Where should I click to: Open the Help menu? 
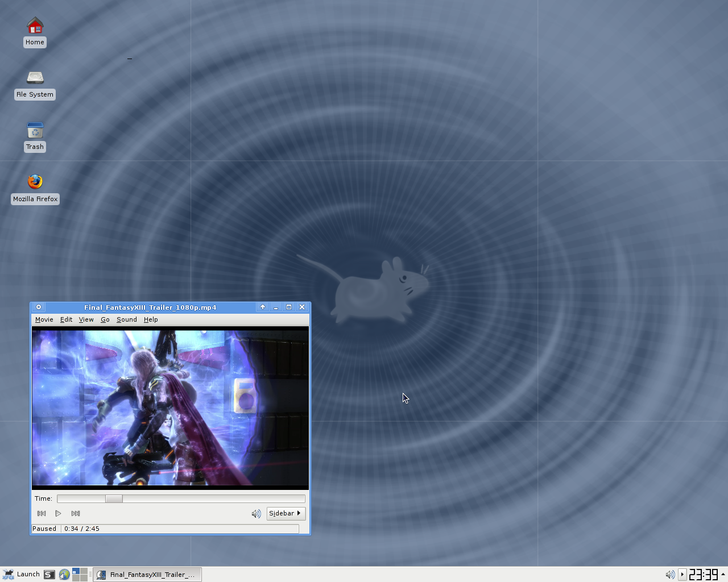(151, 319)
